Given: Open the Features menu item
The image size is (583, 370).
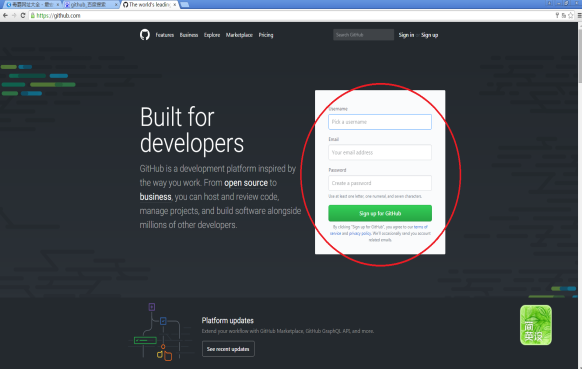Looking at the screenshot, I should click(165, 35).
